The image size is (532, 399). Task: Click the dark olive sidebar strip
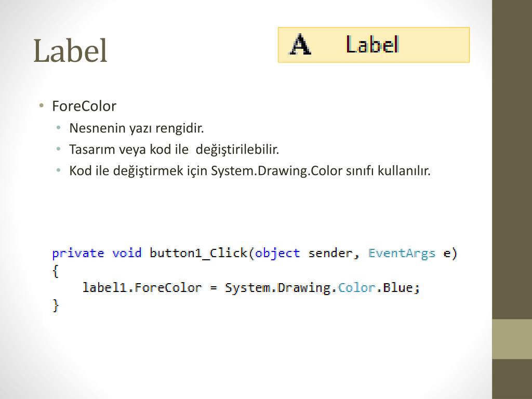512,159
